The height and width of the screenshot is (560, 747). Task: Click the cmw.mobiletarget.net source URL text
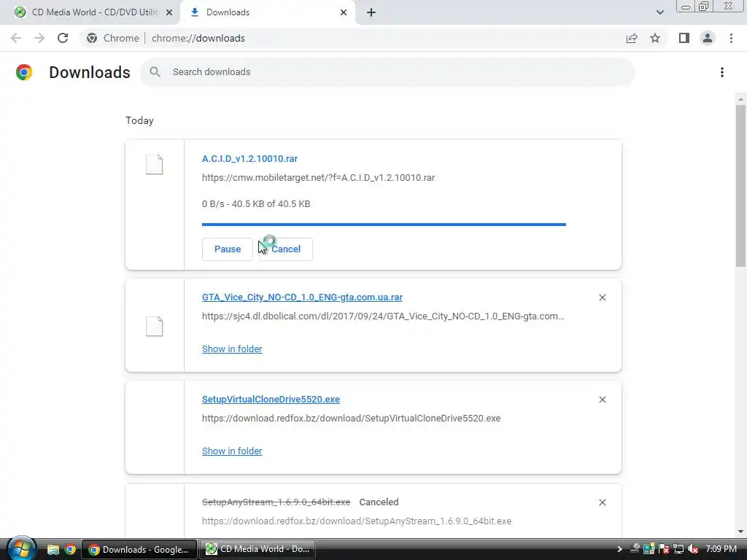click(318, 178)
